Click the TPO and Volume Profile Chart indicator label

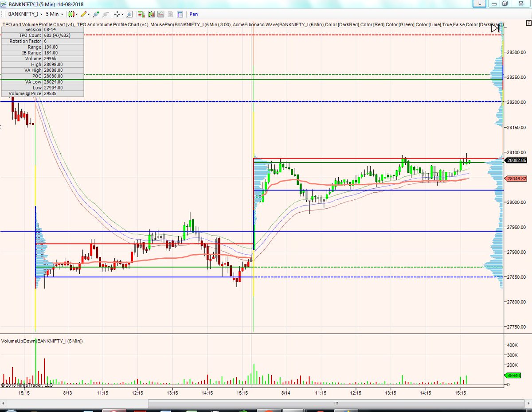coord(38,24)
